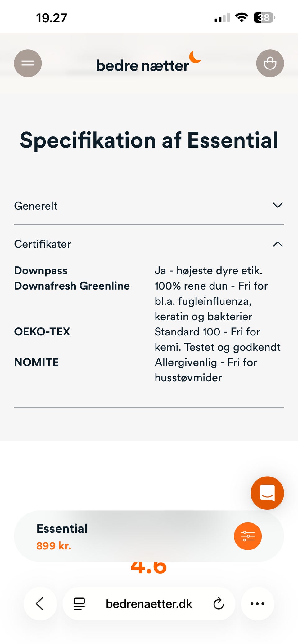Screen dimensions: 298x644
Task: Tap the Specifikation af Essential heading
Action: click(x=149, y=140)
